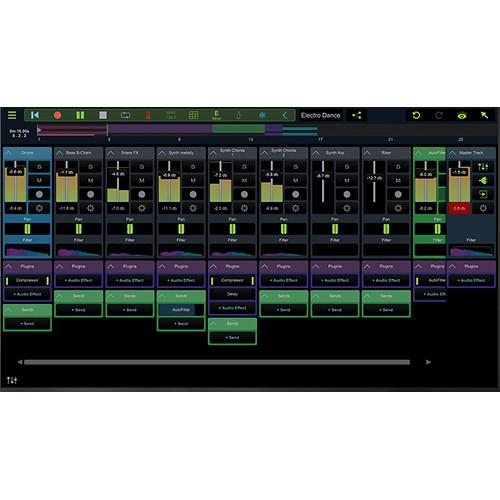500x500 pixels.
Task: Click the Electro Dance project title
Action: (320, 115)
